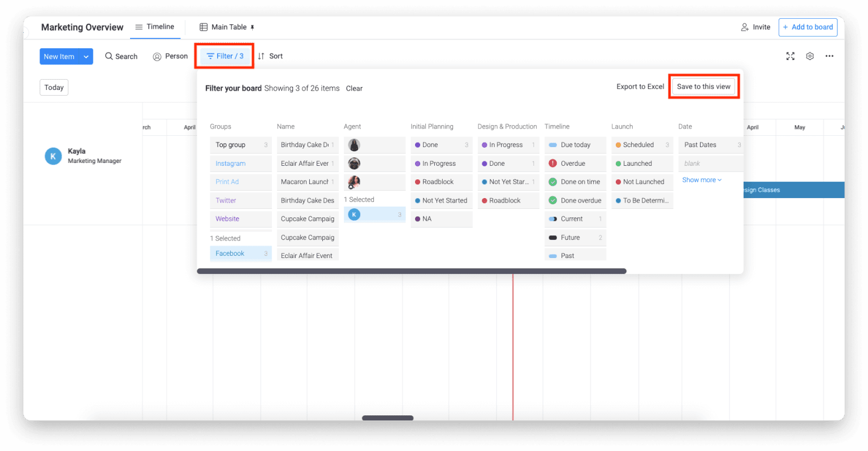This screenshot has width=868, height=451.
Task: Click the New Item button
Action: click(59, 57)
